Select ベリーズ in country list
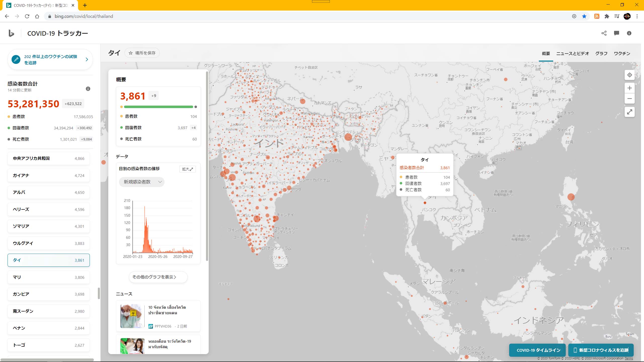The image size is (644, 362). (x=49, y=209)
